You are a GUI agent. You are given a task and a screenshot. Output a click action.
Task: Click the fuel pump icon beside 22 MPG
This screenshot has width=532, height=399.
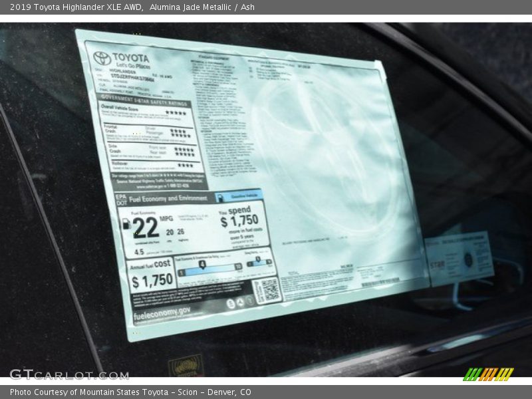click(126, 223)
